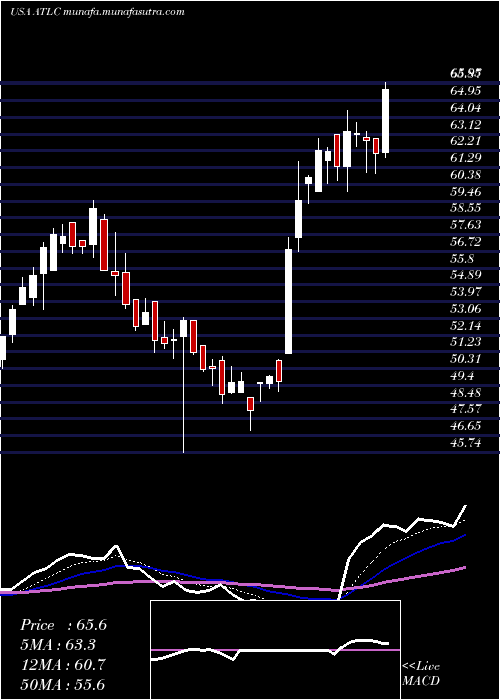Click the 50.31 price axis label
500x700 pixels.
coord(465,359)
